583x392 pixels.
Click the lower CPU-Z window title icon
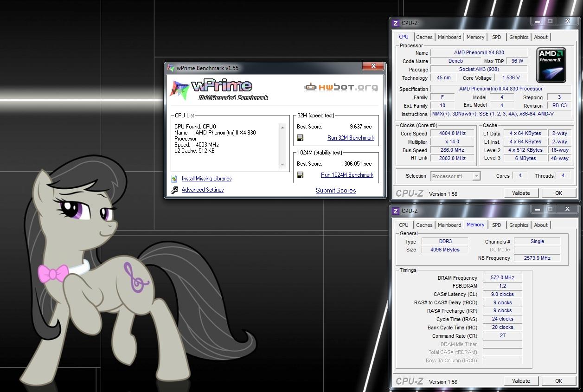(x=396, y=211)
